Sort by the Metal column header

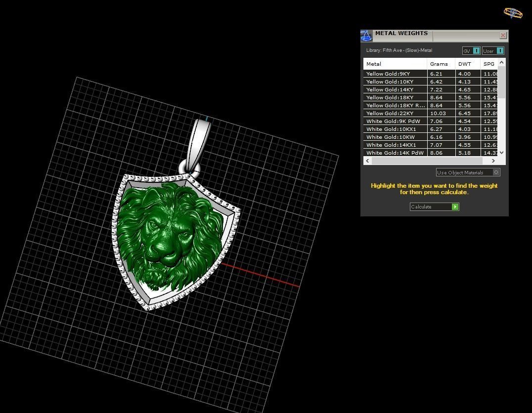tap(395, 64)
